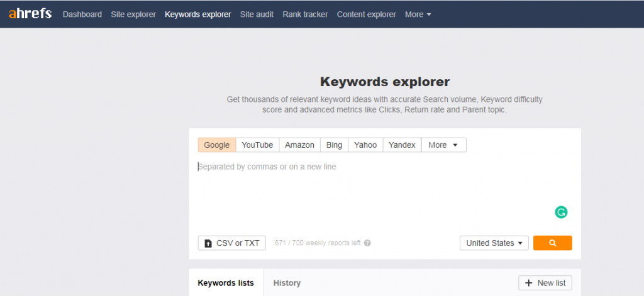Click the orange search magnifier button

click(x=552, y=243)
